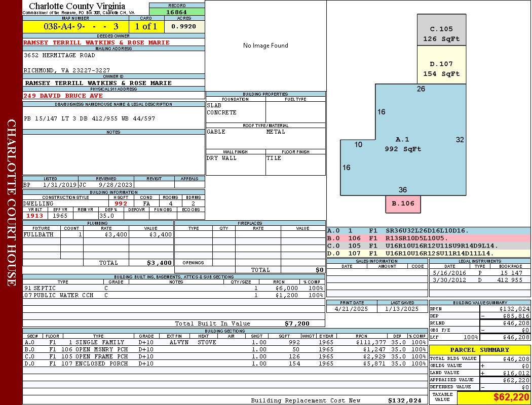Click the red taxable value $62,220
The height and width of the screenshot is (405, 532).
(511, 397)
